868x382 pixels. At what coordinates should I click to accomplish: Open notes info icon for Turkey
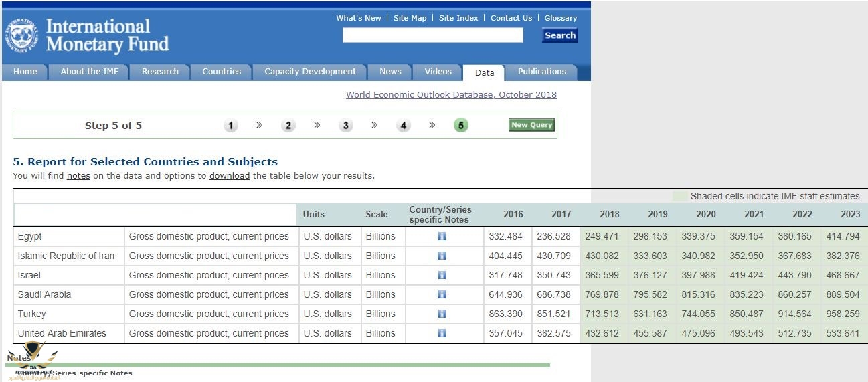pos(442,314)
